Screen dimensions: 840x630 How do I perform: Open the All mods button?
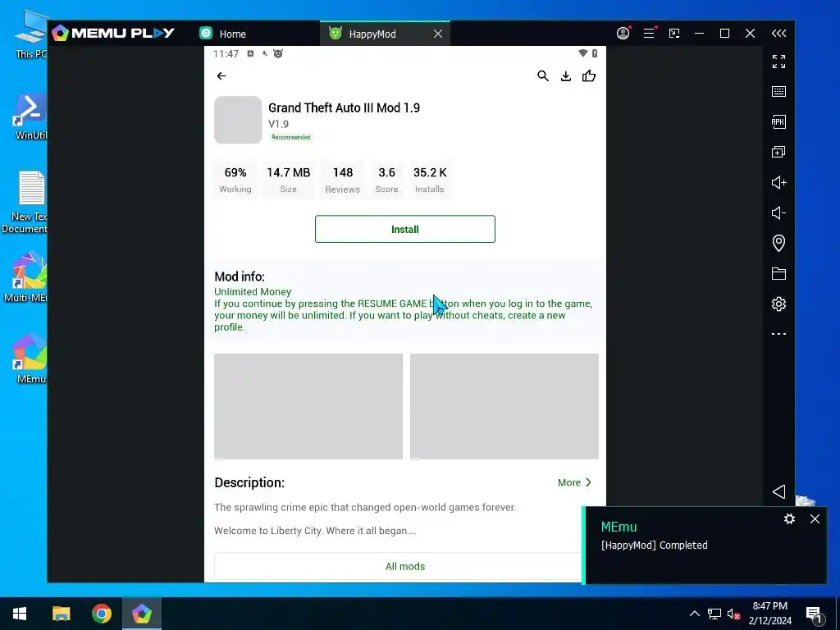point(405,566)
